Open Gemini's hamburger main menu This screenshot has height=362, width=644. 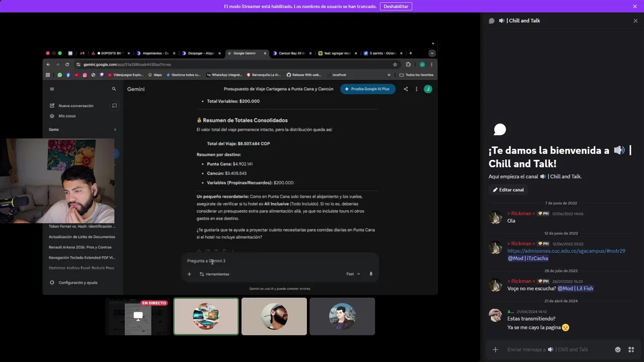pyautogui.click(x=52, y=89)
